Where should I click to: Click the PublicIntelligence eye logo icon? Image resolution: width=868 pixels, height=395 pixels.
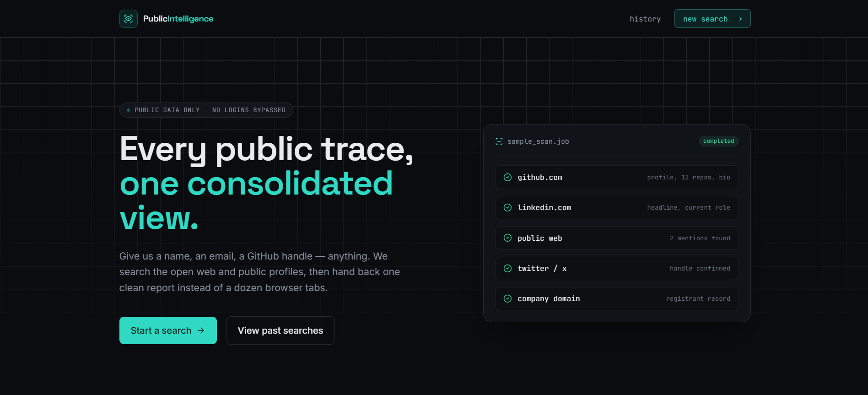tap(129, 19)
